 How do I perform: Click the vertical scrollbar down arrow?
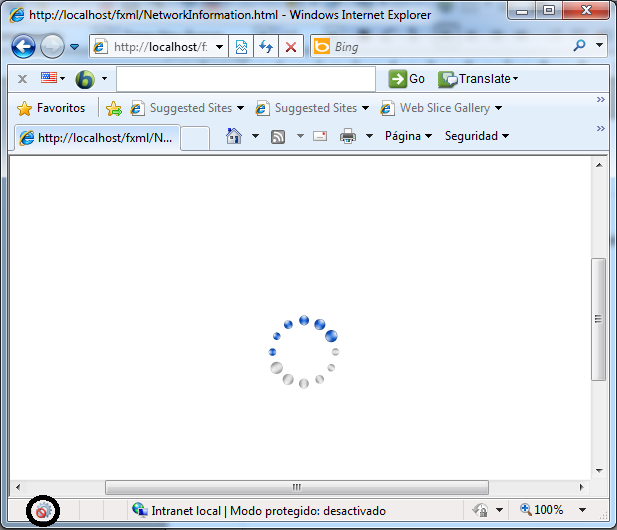pos(599,471)
